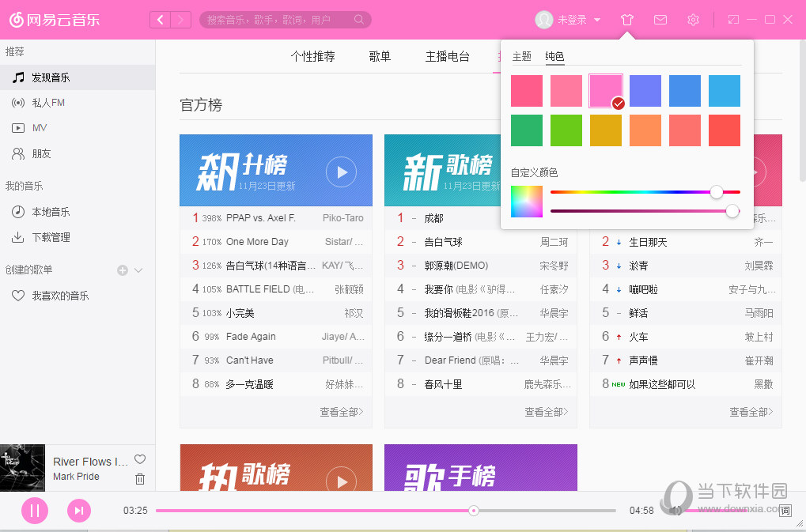Skip to the next track
This screenshot has width=806, height=532.
(78, 511)
